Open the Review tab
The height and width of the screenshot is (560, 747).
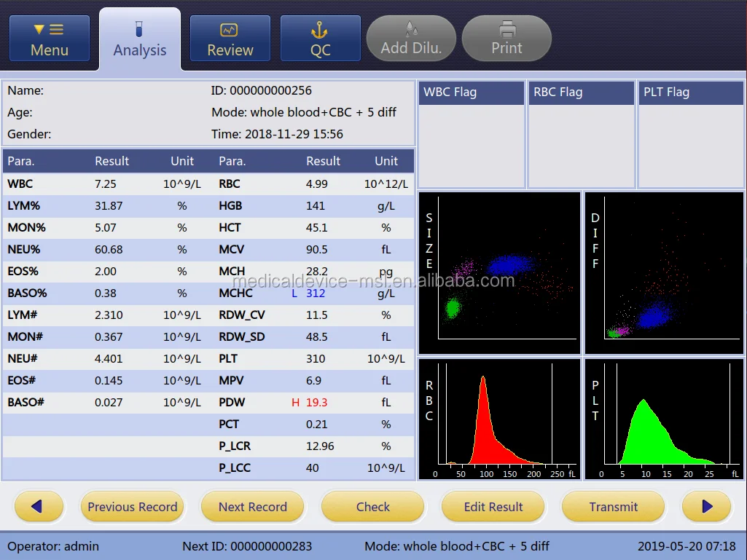(x=230, y=39)
